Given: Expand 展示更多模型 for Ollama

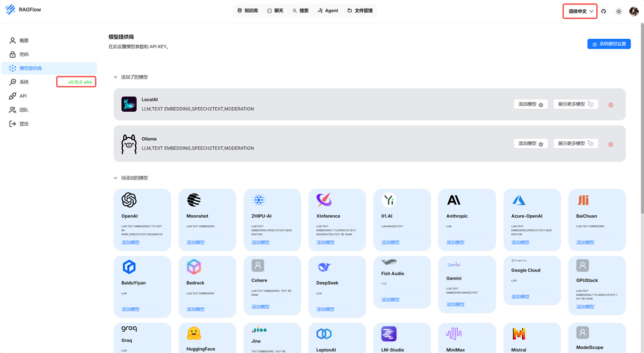Looking at the screenshot, I should click(576, 143).
